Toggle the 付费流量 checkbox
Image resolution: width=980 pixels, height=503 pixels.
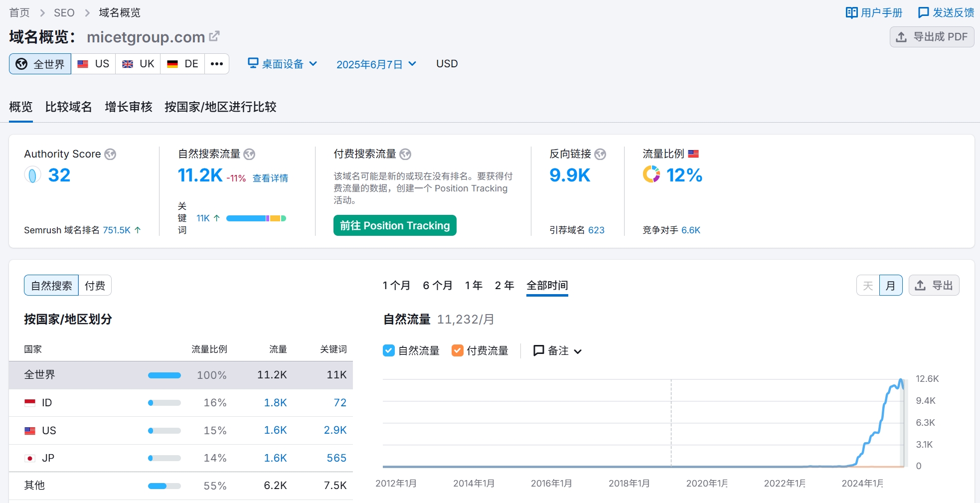click(x=457, y=350)
